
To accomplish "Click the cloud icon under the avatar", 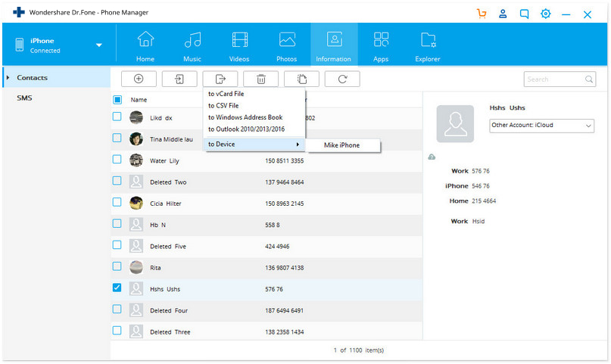I will [432, 157].
